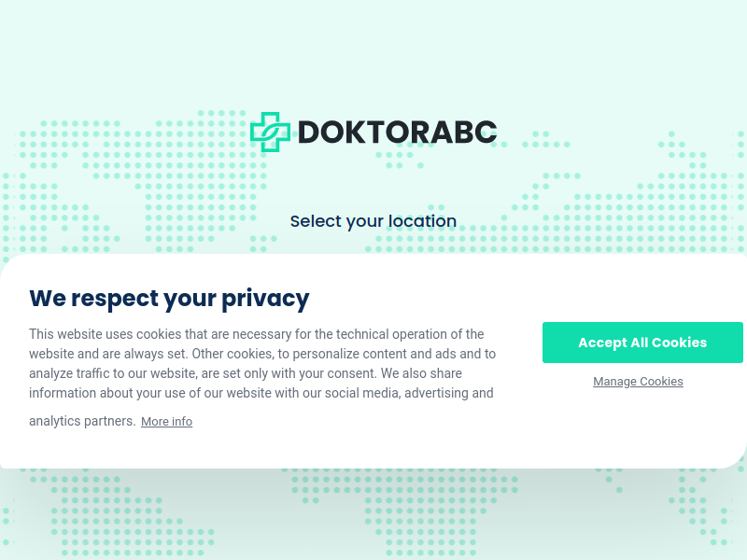Accept all cookies with the green button

642,343
